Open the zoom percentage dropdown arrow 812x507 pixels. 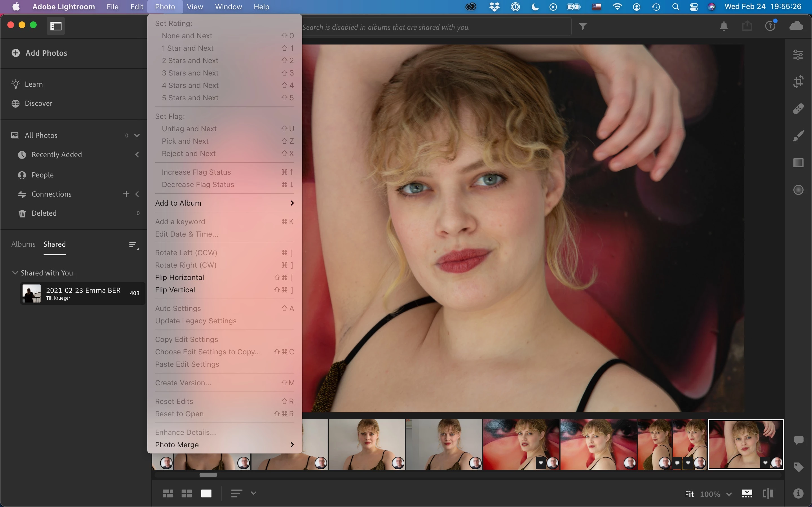[729, 494]
